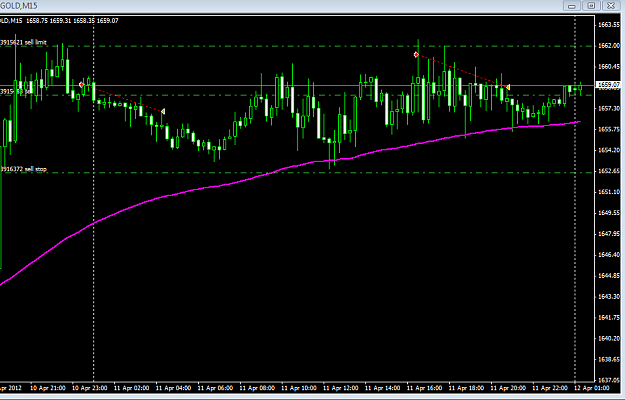Screen dimensions: 625x400
Task: Click the 1662.00 price scale label
Action: click(x=609, y=45)
